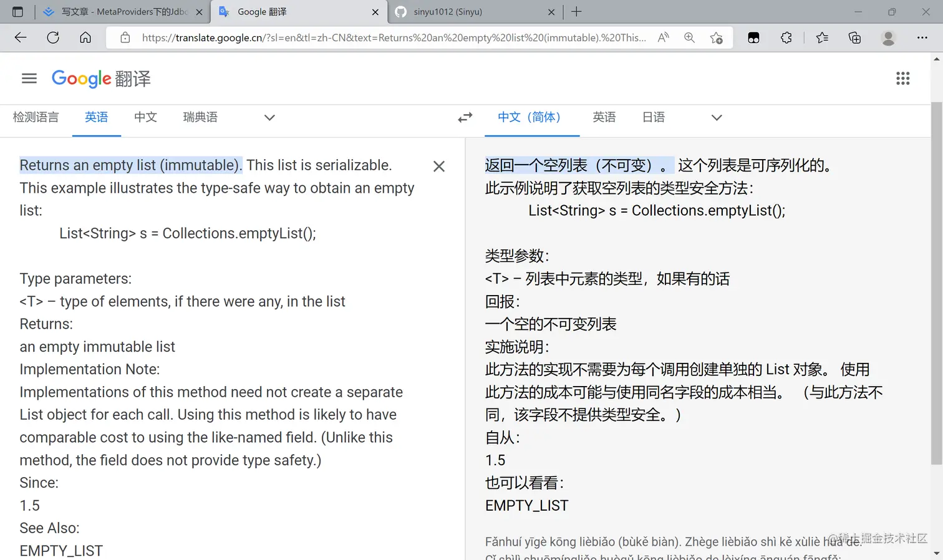Swap source and target languages
Image resolution: width=943 pixels, height=560 pixels.
[x=465, y=117]
